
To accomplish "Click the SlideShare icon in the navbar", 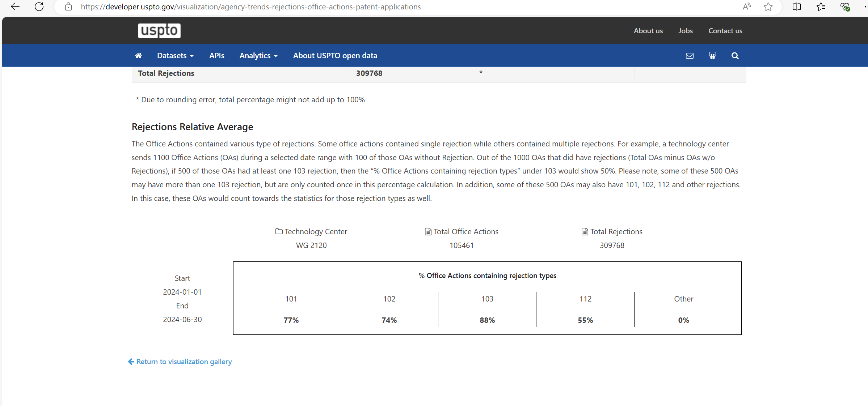I will coord(712,55).
